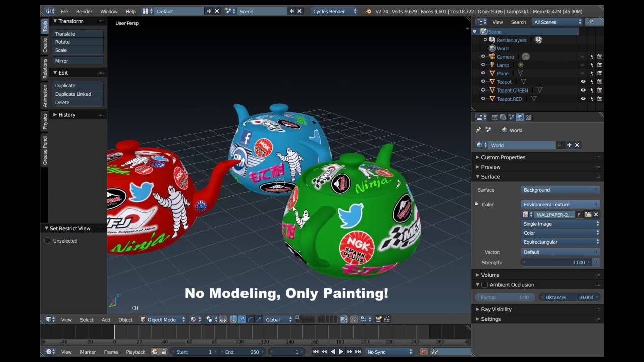Unlink the WALLPAPER image with the X icon

click(x=596, y=215)
